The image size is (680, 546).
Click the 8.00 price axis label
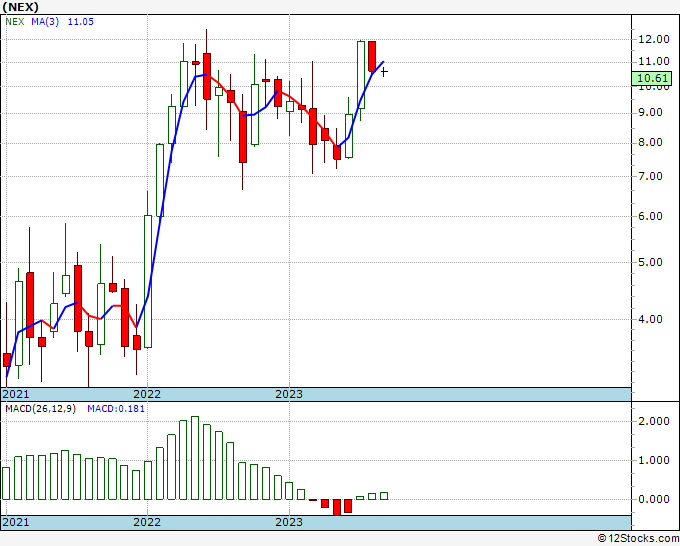click(651, 142)
